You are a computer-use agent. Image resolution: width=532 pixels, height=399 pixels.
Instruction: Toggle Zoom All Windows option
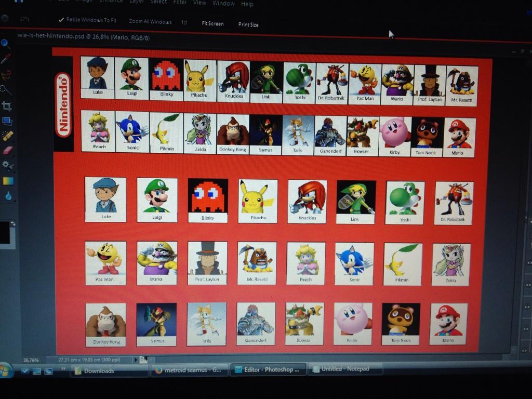150,21
